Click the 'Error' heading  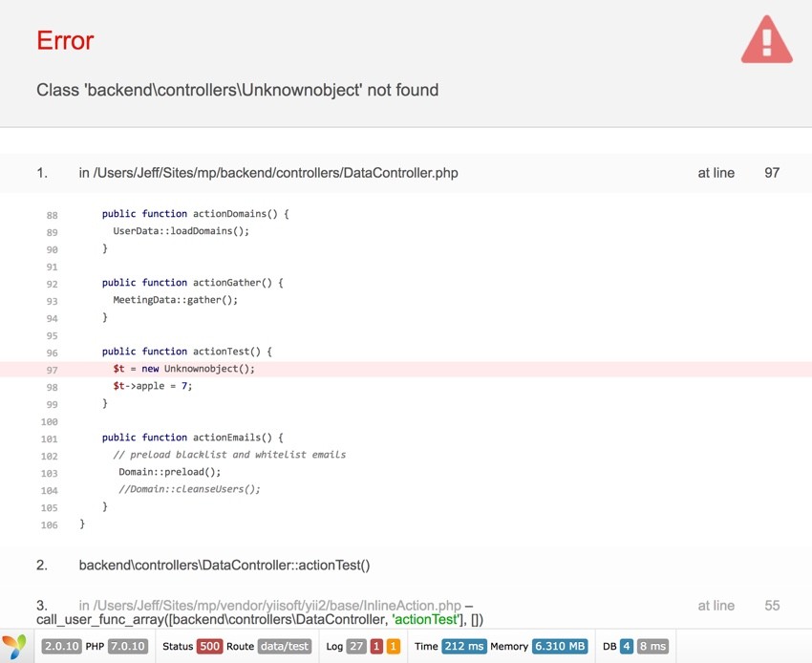[65, 40]
